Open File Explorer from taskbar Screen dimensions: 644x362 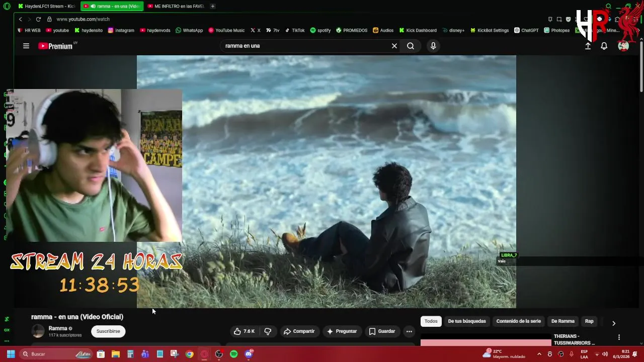[x=115, y=354]
